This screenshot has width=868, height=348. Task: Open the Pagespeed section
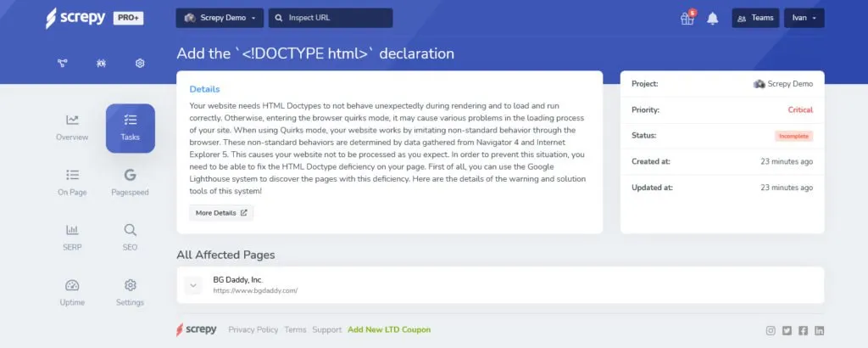pyautogui.click(x=130, y=182)
